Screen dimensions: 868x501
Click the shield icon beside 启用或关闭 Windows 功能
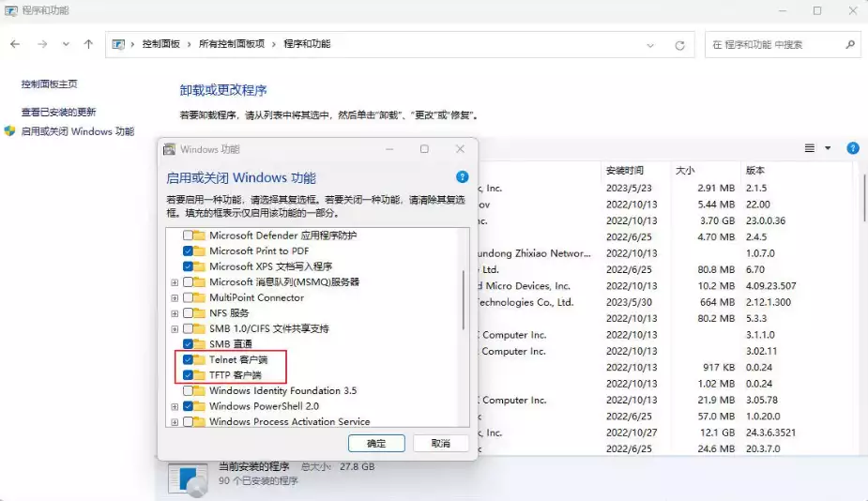click(x=9, y=131)
